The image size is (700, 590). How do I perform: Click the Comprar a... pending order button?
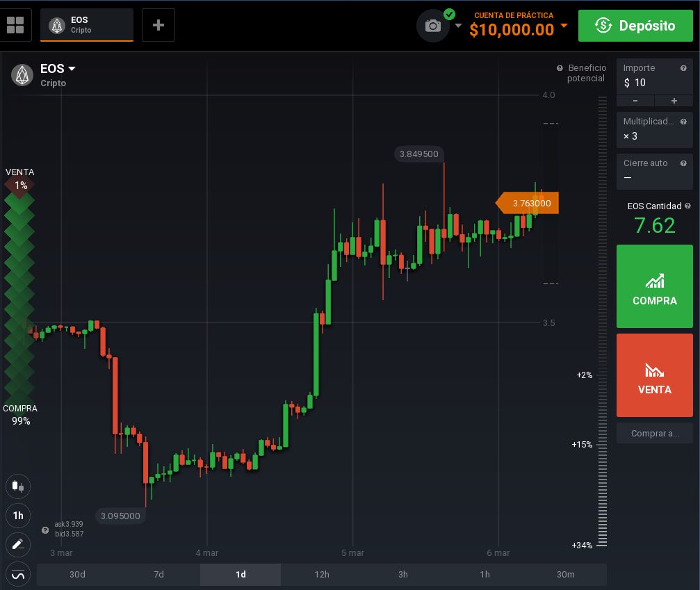point(654,433)
